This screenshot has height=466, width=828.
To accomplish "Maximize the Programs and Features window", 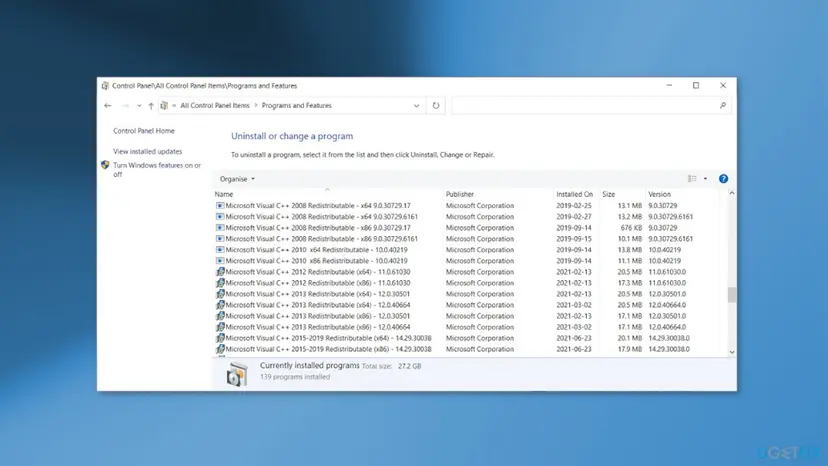I will [x=696, y=86].
